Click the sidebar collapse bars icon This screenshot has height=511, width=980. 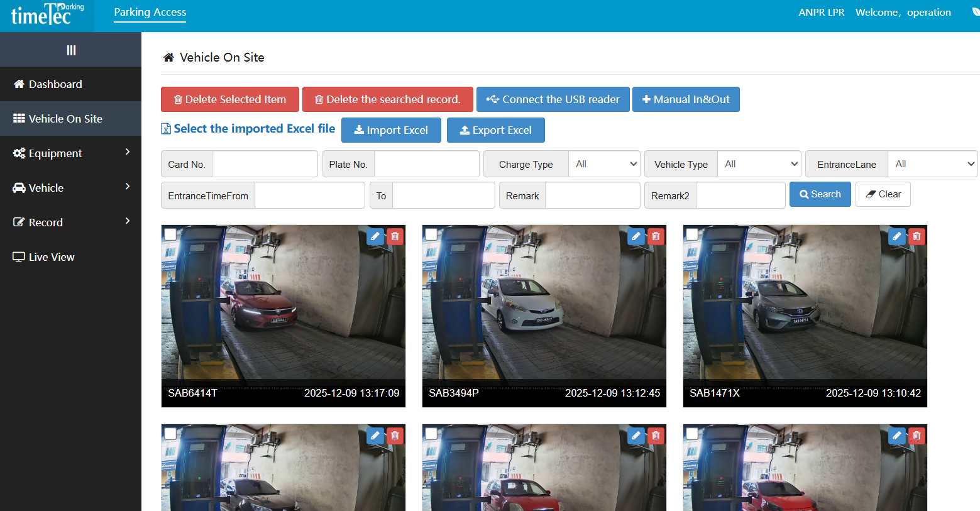pyautogui.click(x=71, y=50)
